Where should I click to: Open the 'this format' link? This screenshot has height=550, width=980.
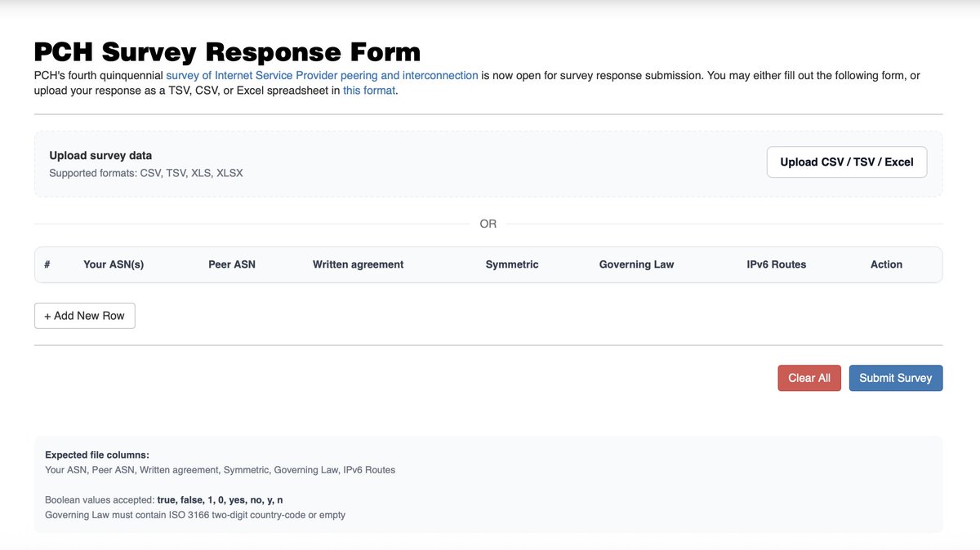[x=369, y=91]
